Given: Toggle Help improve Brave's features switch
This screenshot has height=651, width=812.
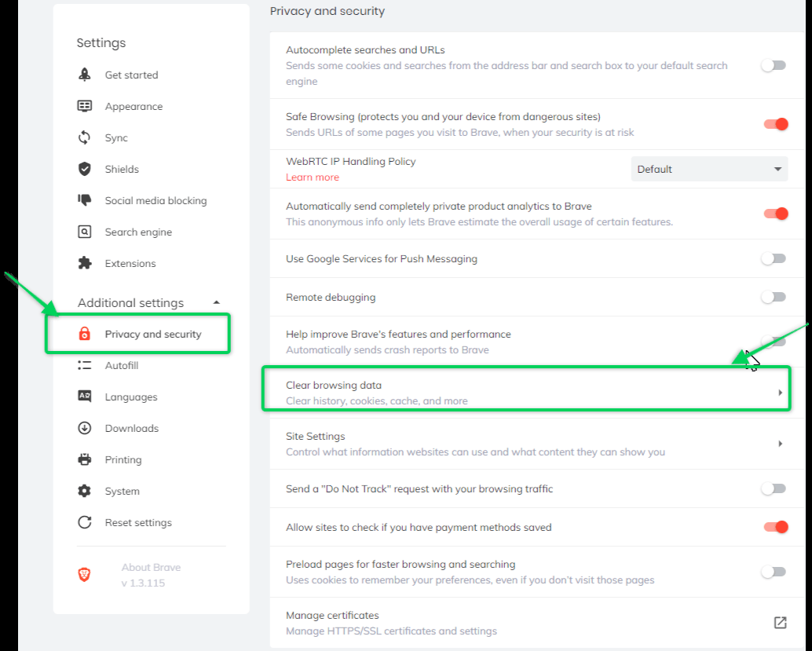Looking at the screenshot, I should coord(774,341).
